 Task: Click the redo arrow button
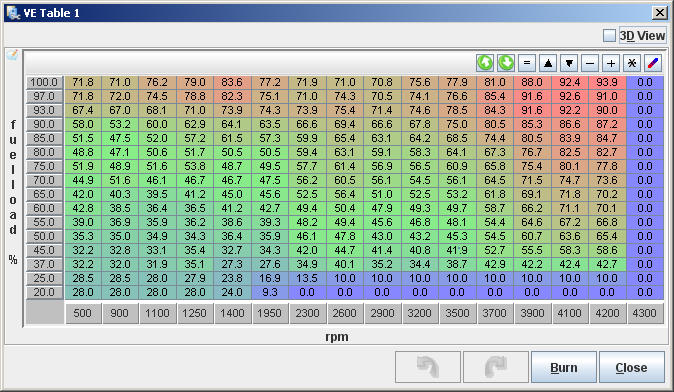pyautogui.click(x=496, y=367)
